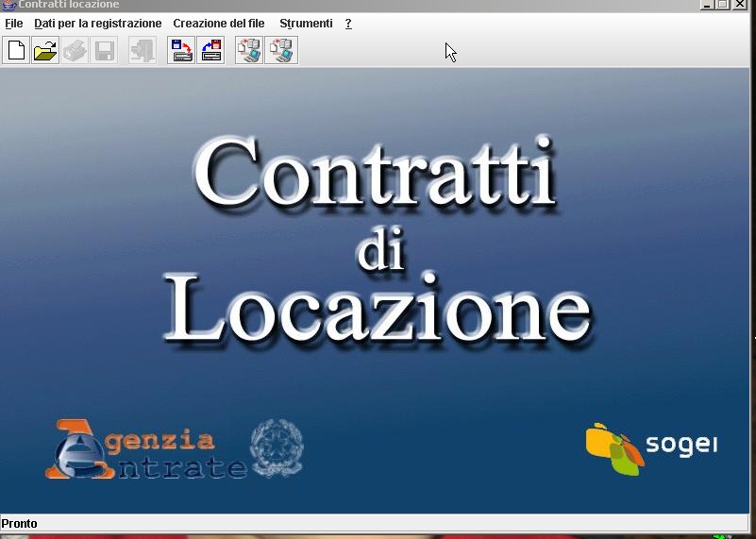Open an existing file with folder icon

[45, 50]
